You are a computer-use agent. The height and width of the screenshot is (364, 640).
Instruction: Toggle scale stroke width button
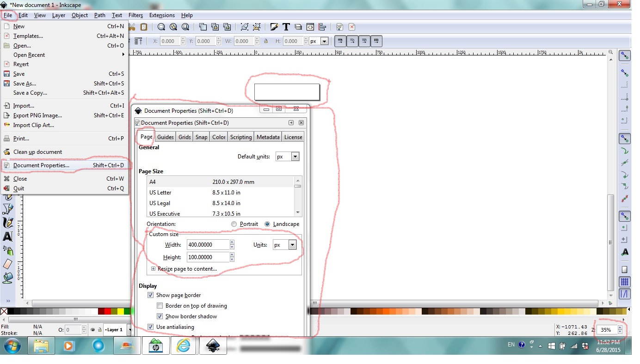tap(340, 41)
